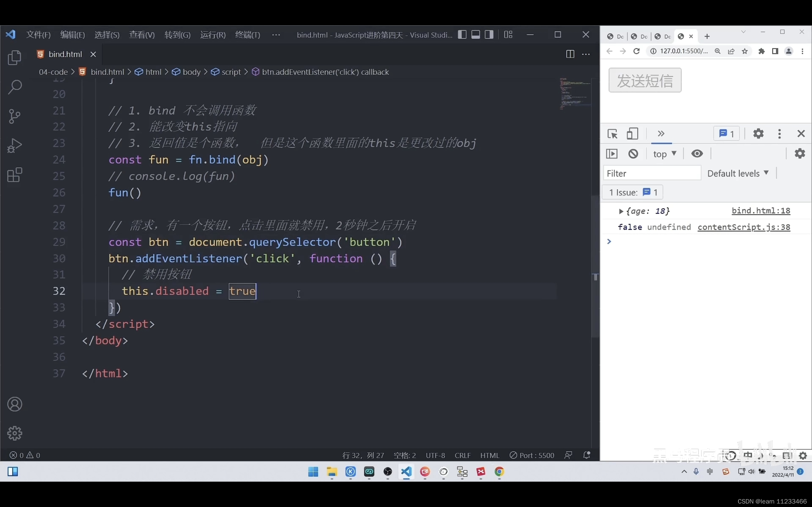Open the 运行(R) menu

pos(213,35)
